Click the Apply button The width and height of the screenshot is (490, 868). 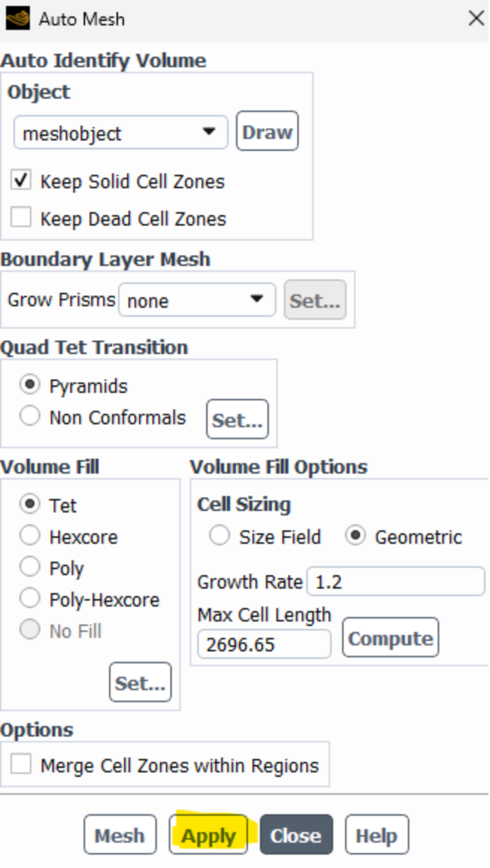point(208,835)
